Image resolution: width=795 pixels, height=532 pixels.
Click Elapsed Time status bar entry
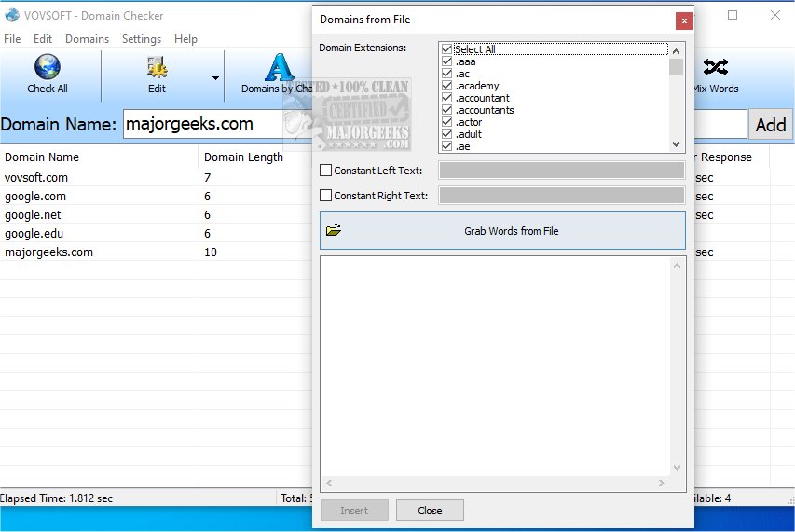(56, 498)
